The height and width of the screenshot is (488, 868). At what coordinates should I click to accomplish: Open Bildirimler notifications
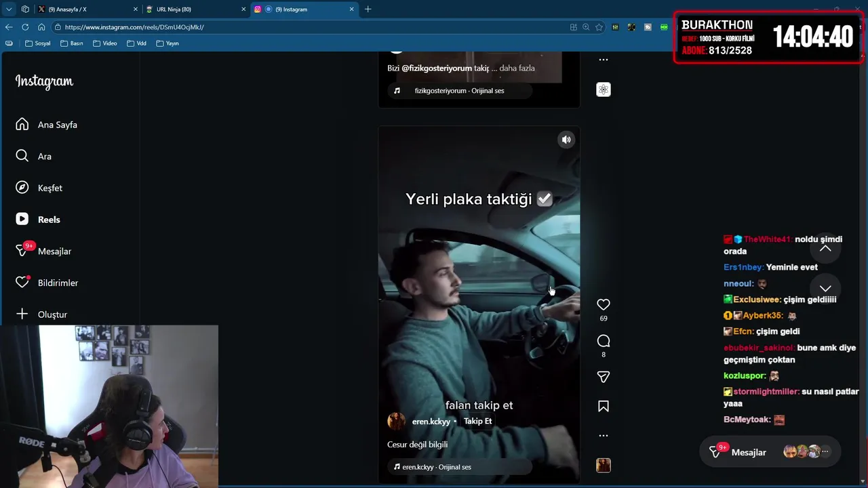pyautogui.click(x=47, y=283)
